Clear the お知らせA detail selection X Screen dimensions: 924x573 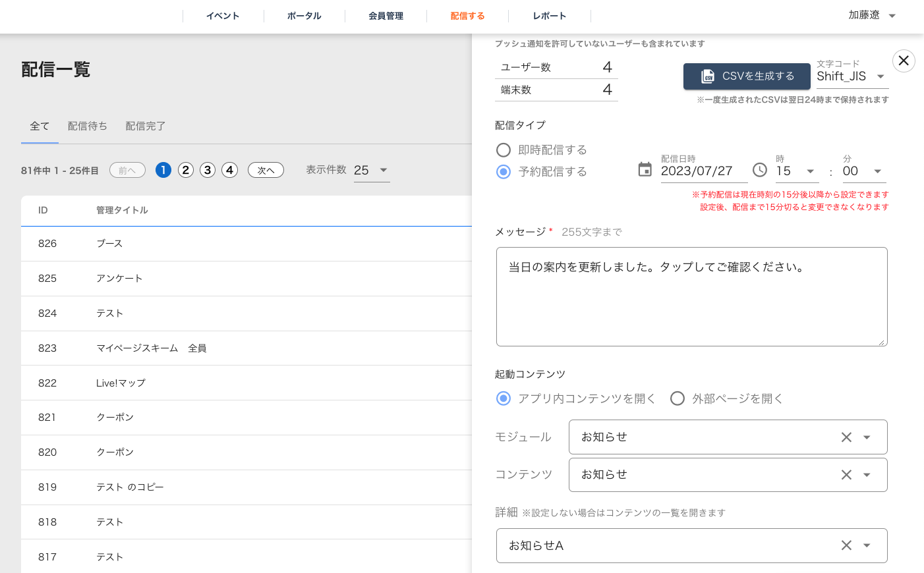[846, 545]
